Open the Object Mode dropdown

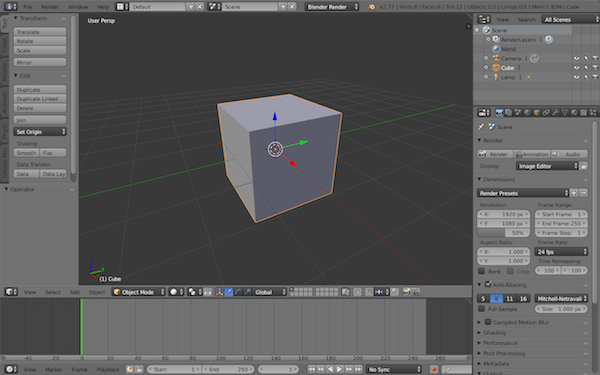tap(139, 292)
